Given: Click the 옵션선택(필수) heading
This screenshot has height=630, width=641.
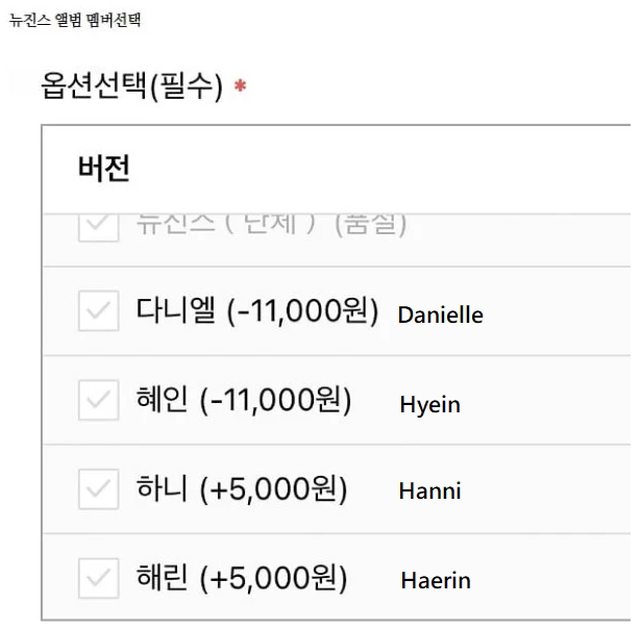Looking at the screenshot, I should click(131, 86).
